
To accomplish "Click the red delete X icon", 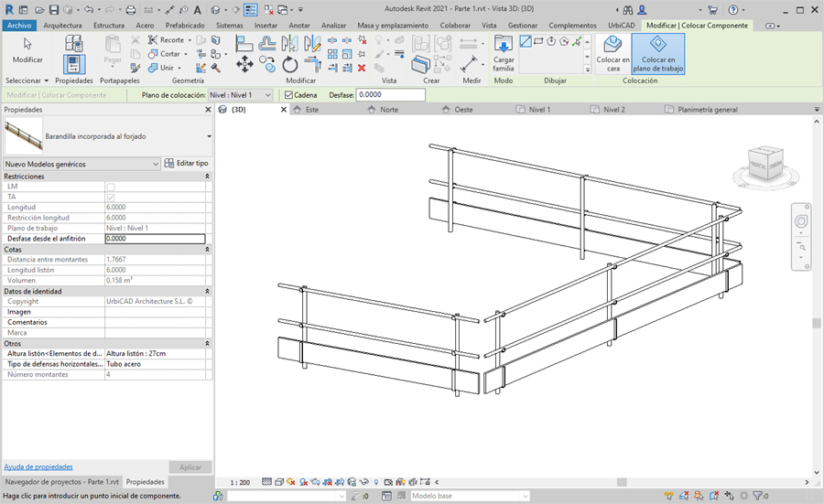I will point(362,68).
